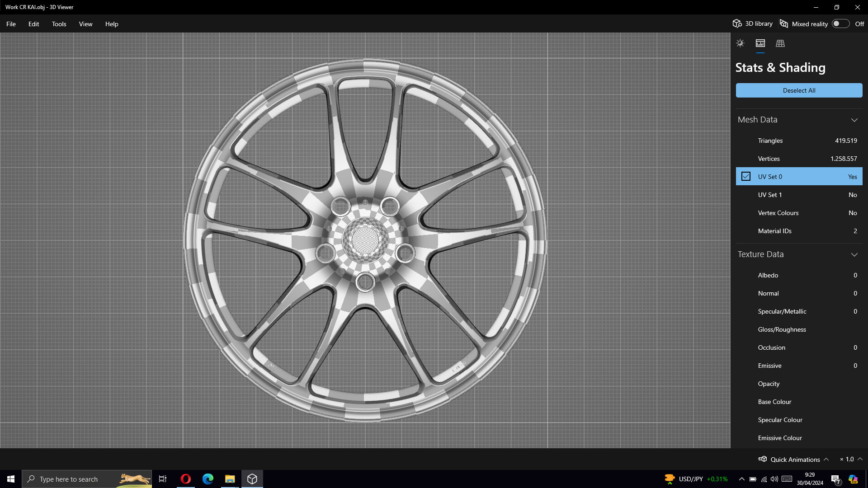Open the Environment & Lighting sun tab
This screenshot has height=488, width=868.
(740, 43)
